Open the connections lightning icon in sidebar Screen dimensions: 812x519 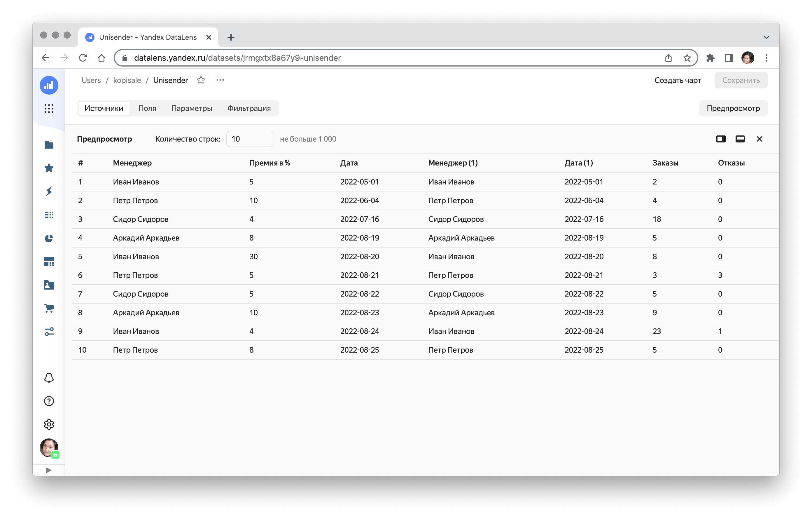pos(49,191)
